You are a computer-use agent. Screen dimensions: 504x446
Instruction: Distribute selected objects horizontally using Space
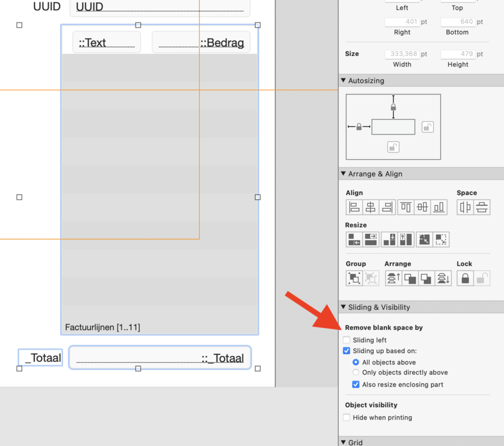click(x=465, y=208)
